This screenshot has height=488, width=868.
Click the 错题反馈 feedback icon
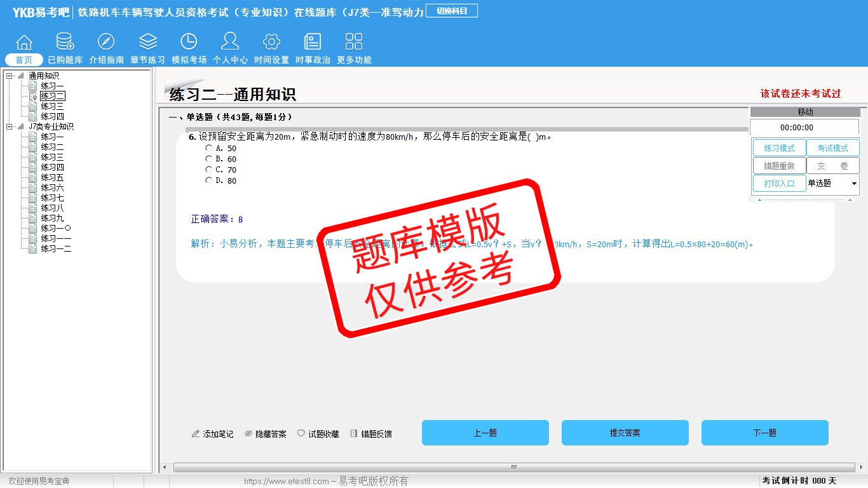pyautogui.click(x=354, y=433)
